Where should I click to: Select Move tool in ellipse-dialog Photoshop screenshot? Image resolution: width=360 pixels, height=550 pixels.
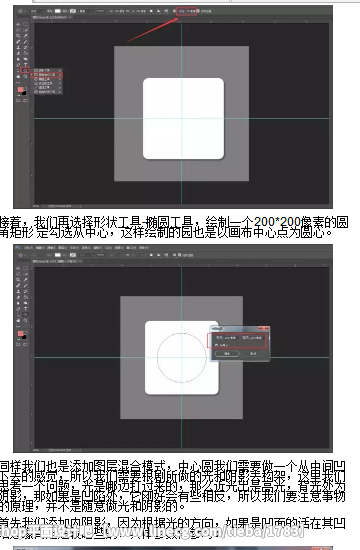point(18,268)
